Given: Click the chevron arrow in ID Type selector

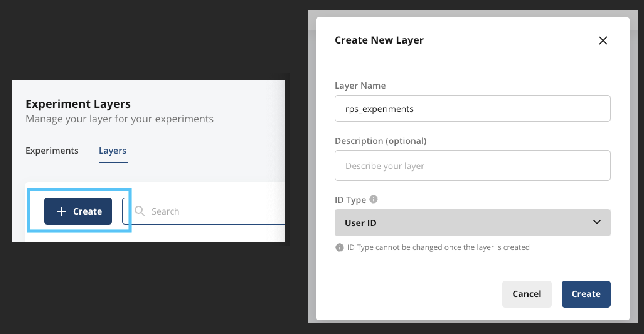Looking at the screenshot, I should [597, 222].
